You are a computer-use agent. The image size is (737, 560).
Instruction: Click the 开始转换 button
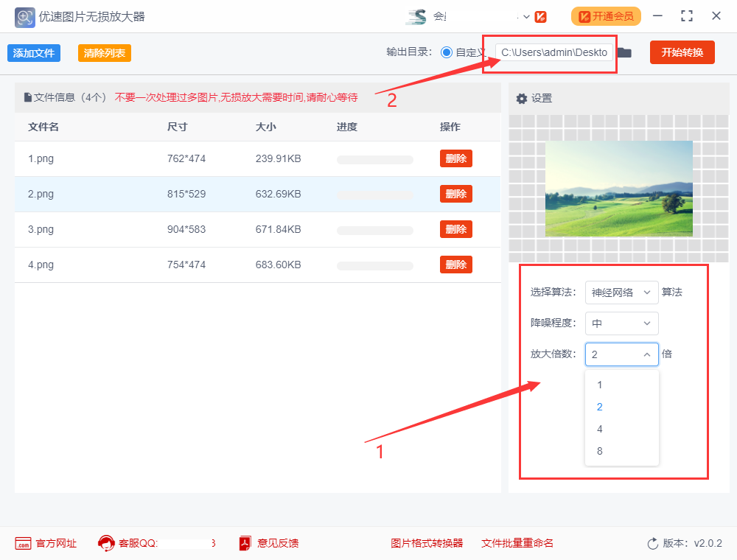pos(682,52)
